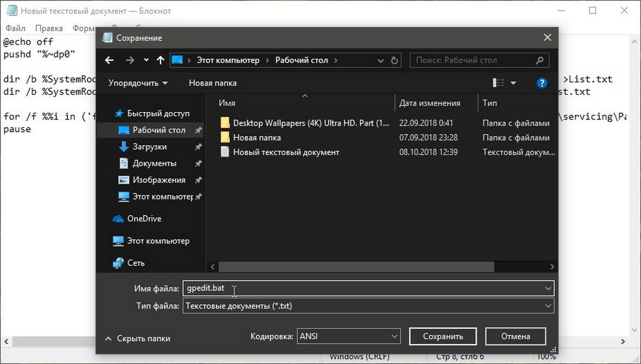Click the Имя файла input field
The height and width of the screenshot is (364, 641).
pos(363,289)
